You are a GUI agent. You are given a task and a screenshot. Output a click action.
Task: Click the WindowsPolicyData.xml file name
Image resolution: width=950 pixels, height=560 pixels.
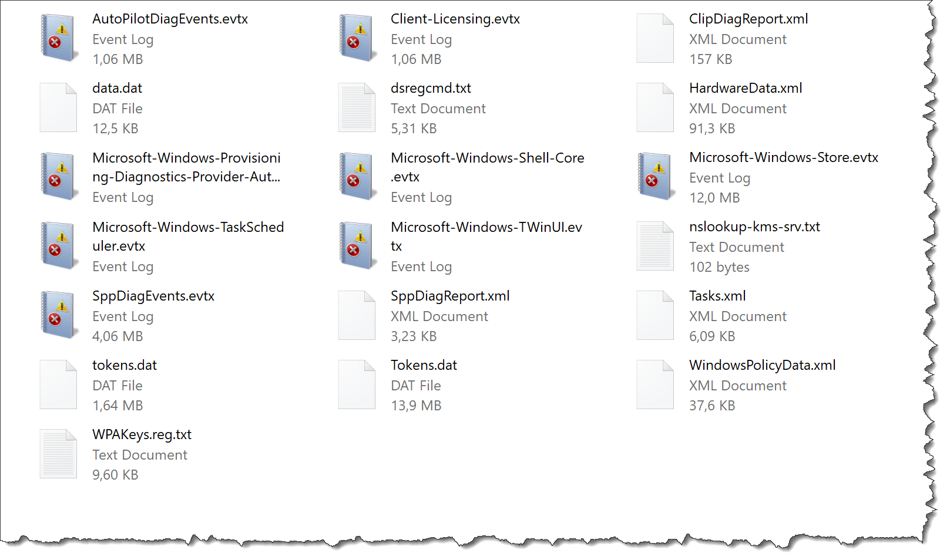(762, 365)
